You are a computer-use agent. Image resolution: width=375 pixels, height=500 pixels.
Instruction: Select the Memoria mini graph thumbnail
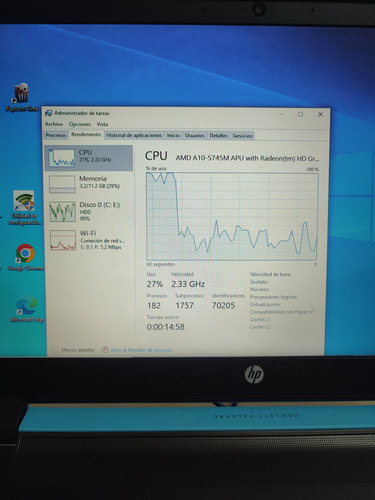[62, 184]
